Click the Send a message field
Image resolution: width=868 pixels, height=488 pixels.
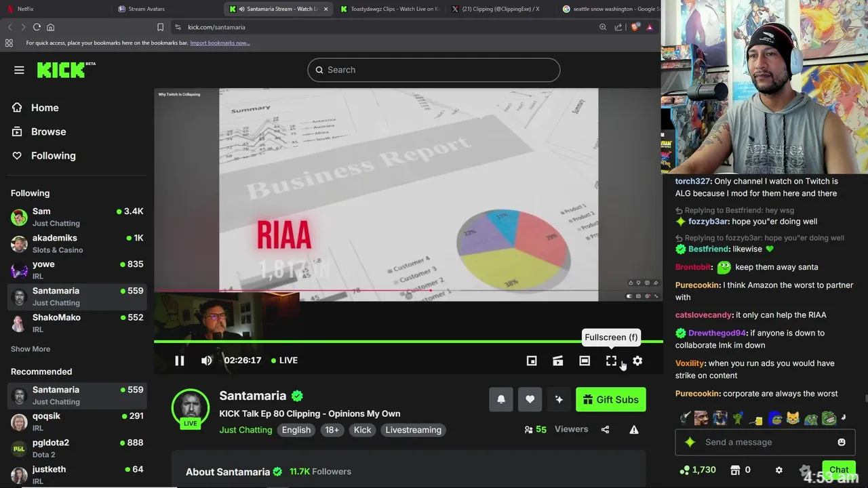click(x=764, y=442)
